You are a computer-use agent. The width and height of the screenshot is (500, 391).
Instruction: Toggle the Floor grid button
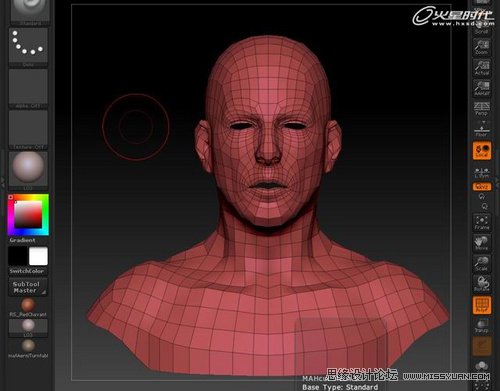point(482,131)
